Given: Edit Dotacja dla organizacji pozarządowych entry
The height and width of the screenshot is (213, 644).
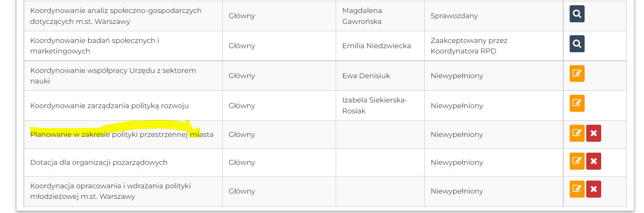Looking at the screenshot, I should tap(577, 161).
